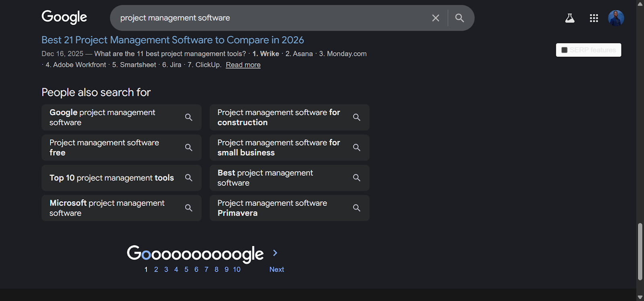Image resolution: width=644 pixels, height=301 pixels.
Task: Search Microsoft project management software suggestion
Action: click(122, 208)
